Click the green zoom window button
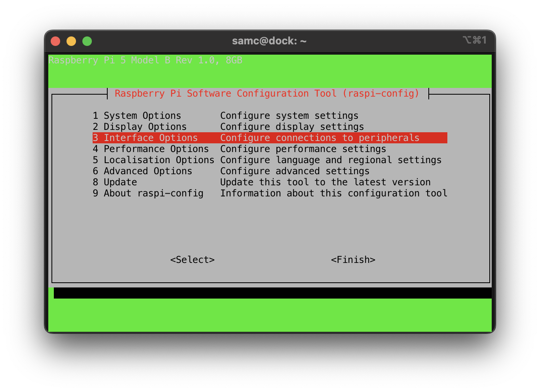This screenshot has height=392, width=540. coord(87,41)
